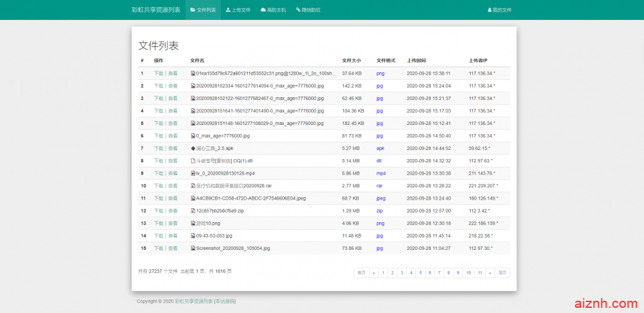Click the archive icon beside 12c857bb2b8cf6a9.zip
The width and height of the screenshot is (644, 313).
[193, 211]
